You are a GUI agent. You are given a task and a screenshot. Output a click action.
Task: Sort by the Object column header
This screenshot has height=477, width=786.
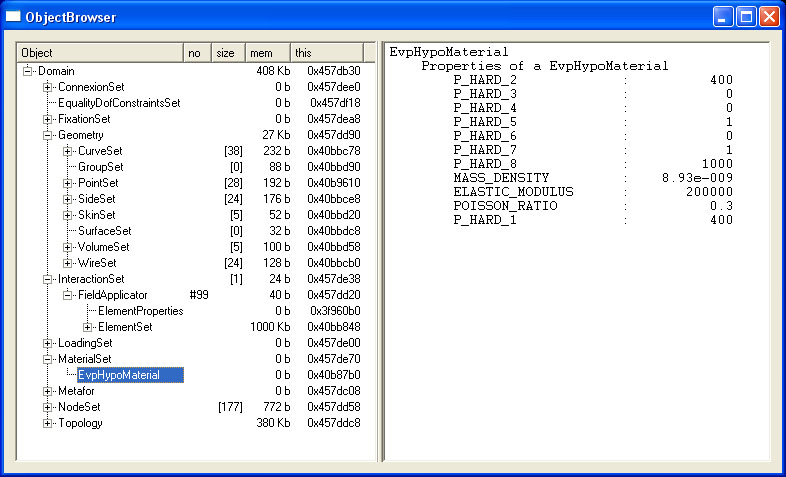coord(100,53)
